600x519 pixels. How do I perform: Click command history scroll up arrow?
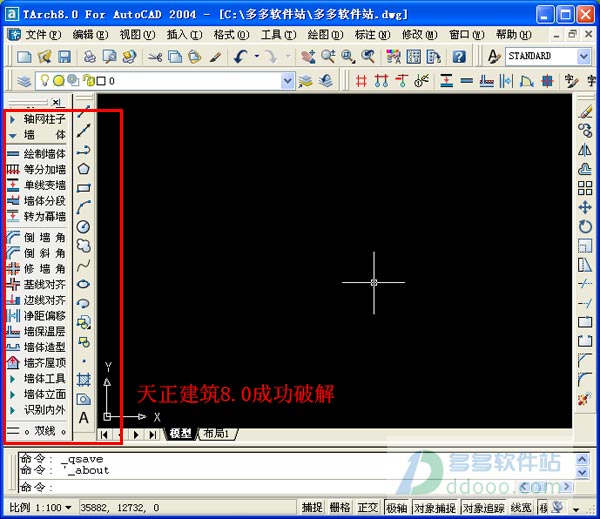(582, 459)
